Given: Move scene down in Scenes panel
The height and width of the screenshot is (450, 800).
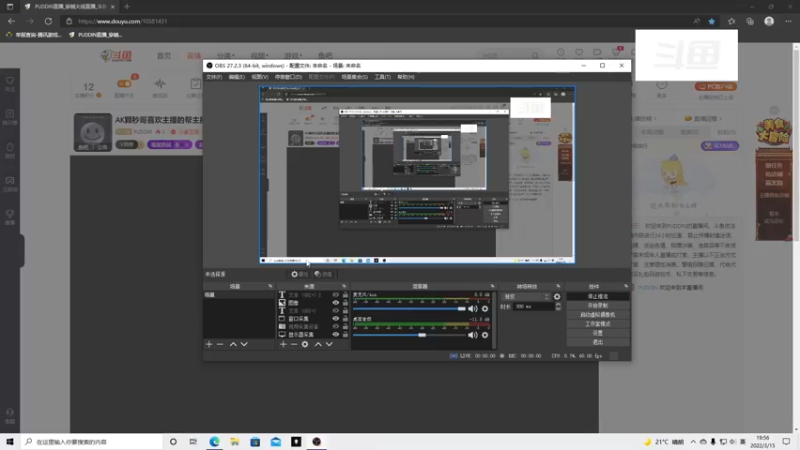Looking at the screenshot, I should coord(244,344).
